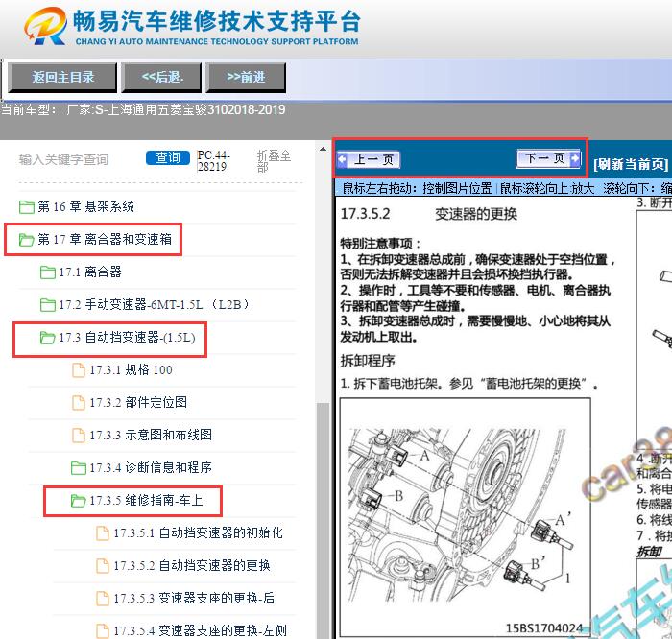
Task: Click document icon beside 17.3.5.2 自动挡变速器的更换
Action: point(103,566)
